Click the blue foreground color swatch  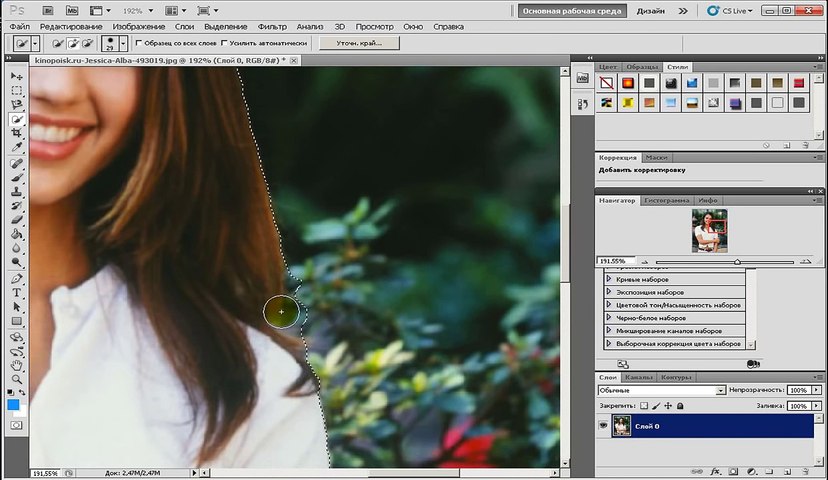14,405
